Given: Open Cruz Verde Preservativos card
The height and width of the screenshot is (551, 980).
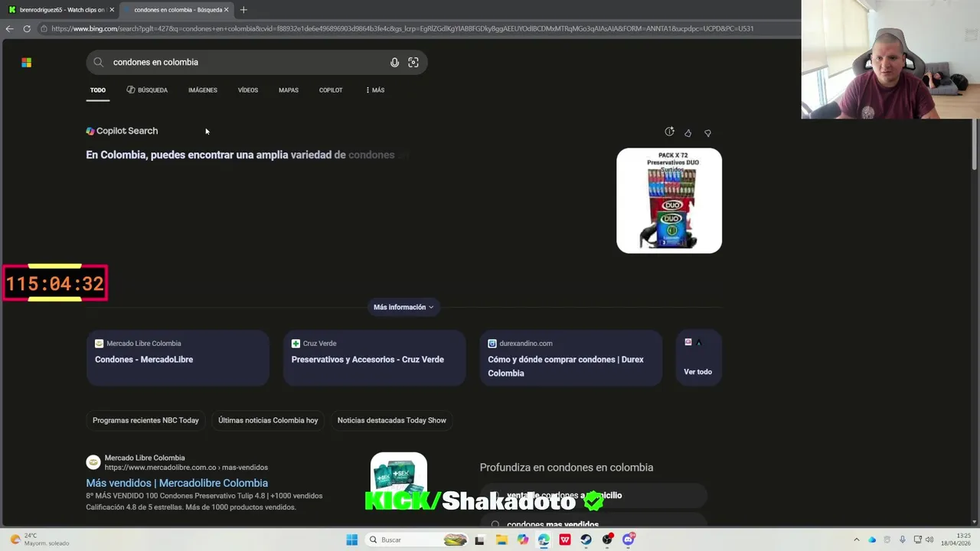Looking at the screenshot, I should pyautogui.click(x=374, y=358).
